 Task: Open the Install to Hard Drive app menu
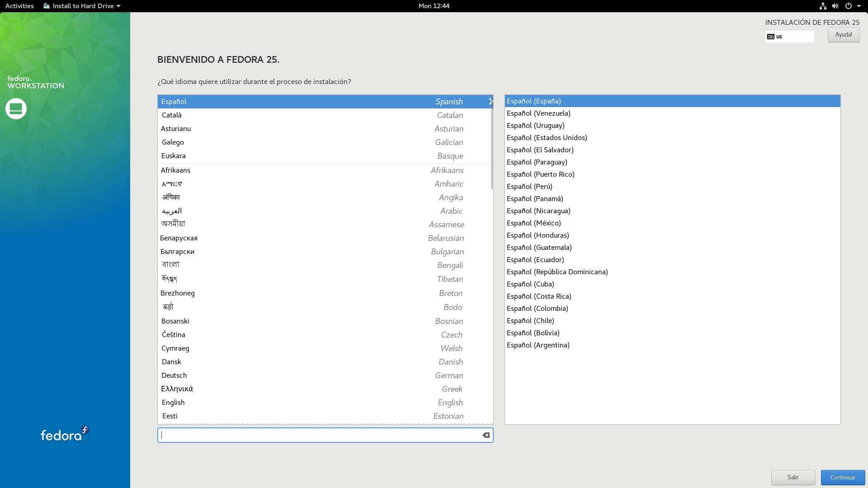tap(82, 6)
